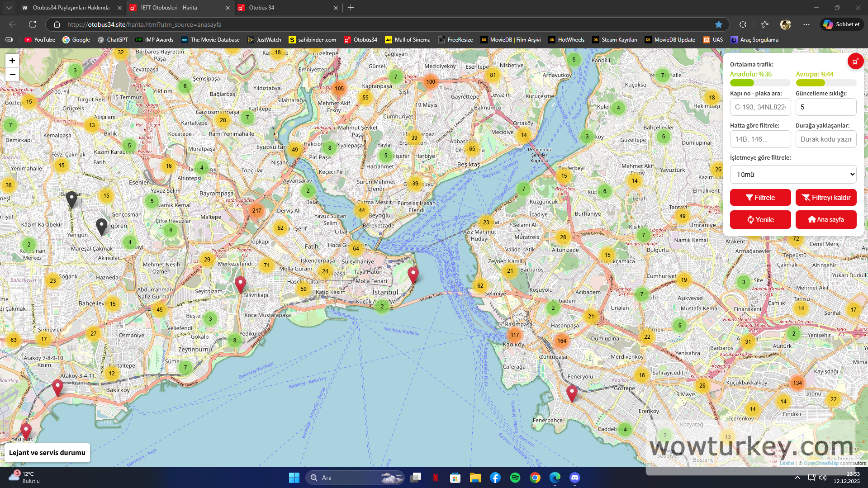868x488 pixels.
Task: Click the Durak kodu input field
Action: 825,139
